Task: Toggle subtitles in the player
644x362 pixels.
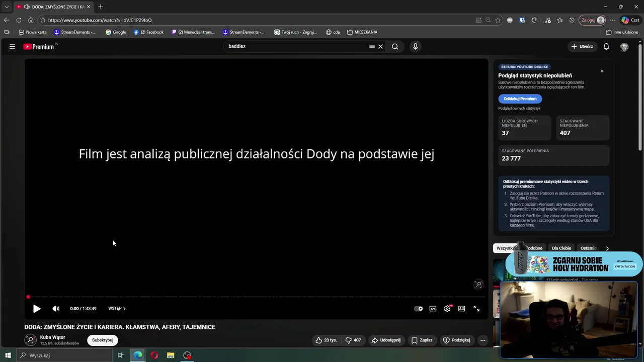Action: (433, 309)
